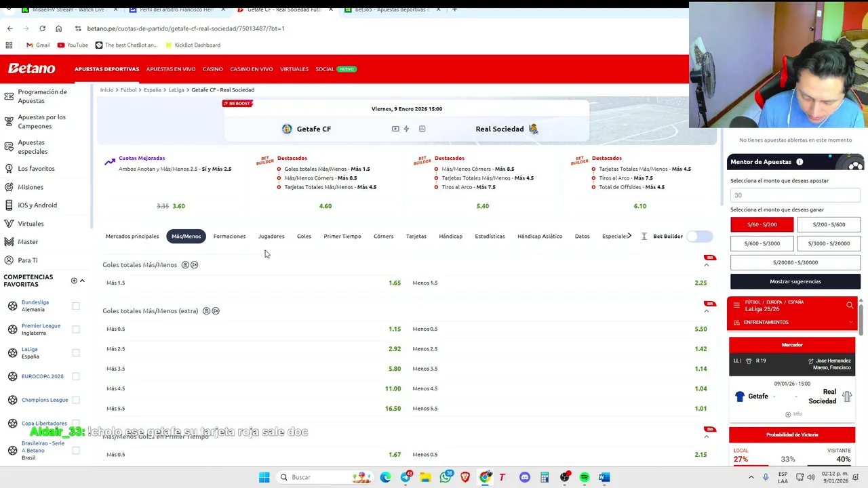Open Spotify from the taskbar

[x=585, y=477]
